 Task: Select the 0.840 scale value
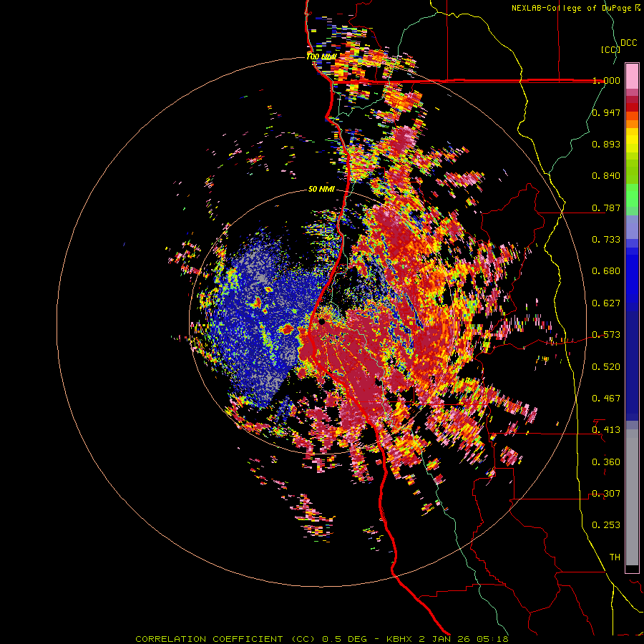click(x=606, y=176)
